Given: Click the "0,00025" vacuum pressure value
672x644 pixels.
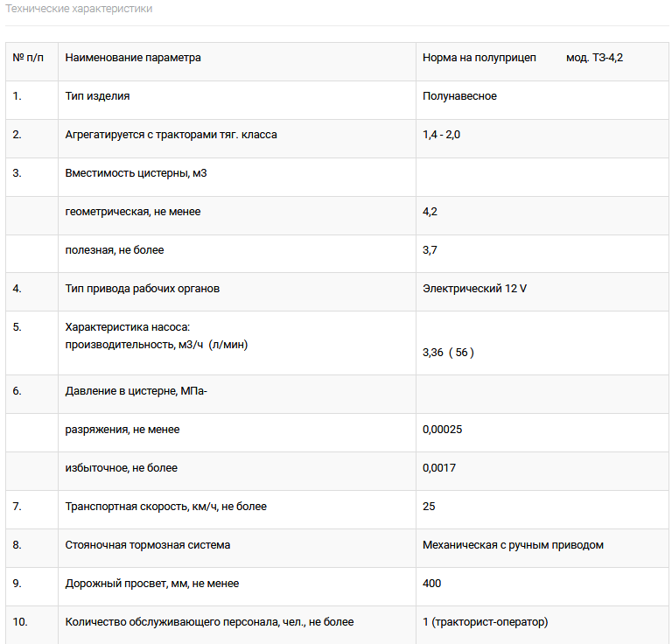Looking at the screenshot, I should (x=442, y=430).
